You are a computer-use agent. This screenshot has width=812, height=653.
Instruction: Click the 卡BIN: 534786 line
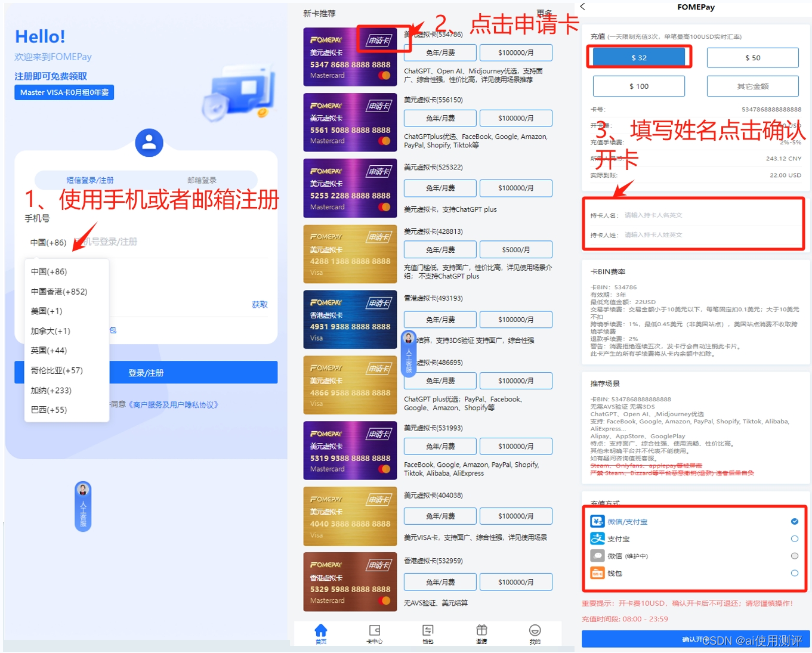click(613, 287)
